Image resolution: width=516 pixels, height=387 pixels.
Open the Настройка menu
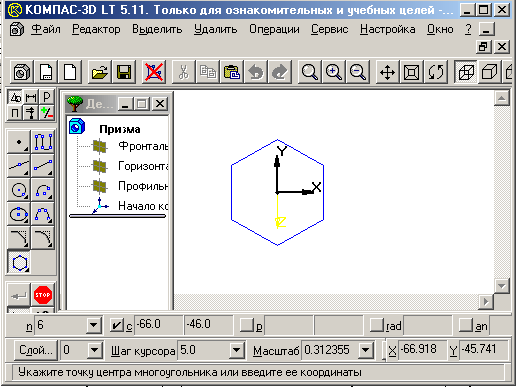388,29
